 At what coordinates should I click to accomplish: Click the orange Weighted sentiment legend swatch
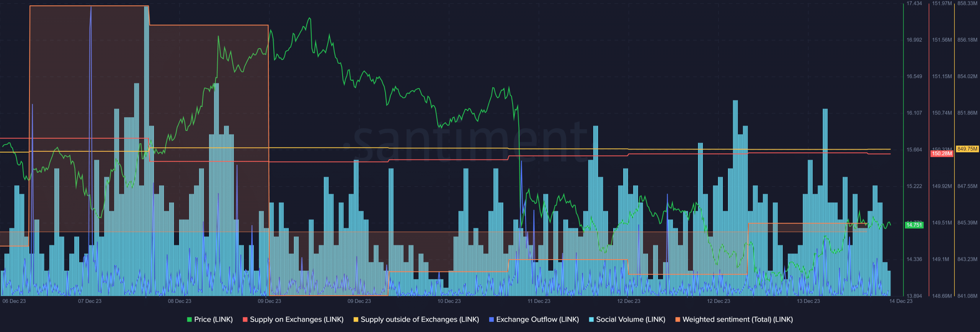[x=678, y=319]
